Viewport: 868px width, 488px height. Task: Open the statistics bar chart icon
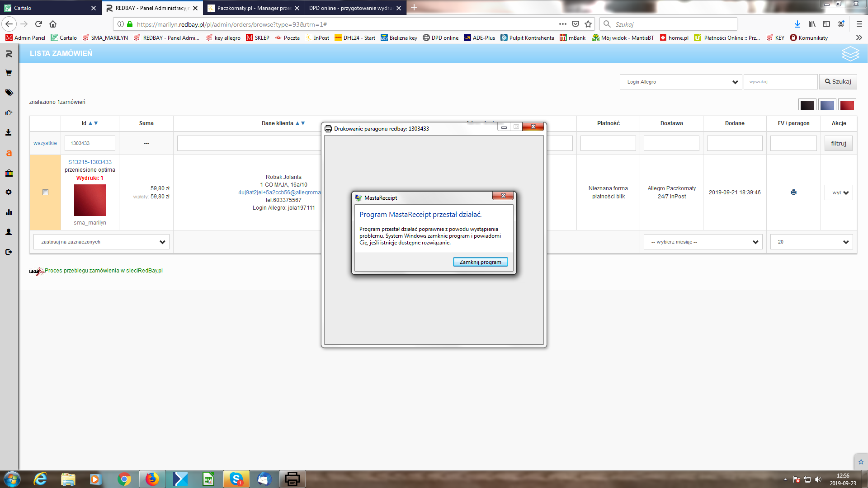click(9, 212)
